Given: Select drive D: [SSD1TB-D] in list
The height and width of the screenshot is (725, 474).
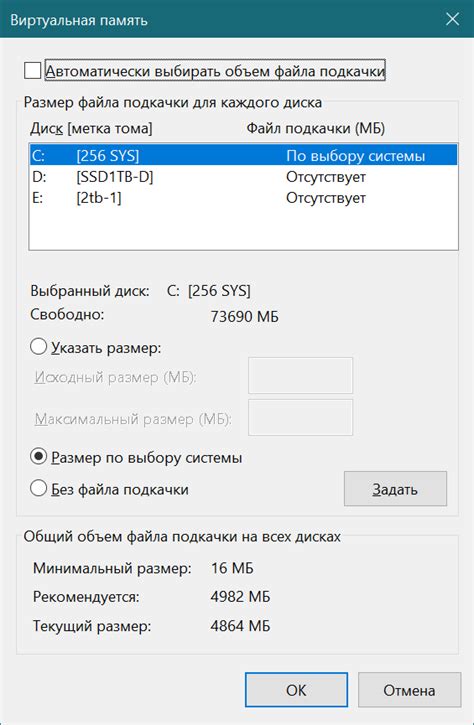Looking at the screenshot, I should (x=243, y=177).
